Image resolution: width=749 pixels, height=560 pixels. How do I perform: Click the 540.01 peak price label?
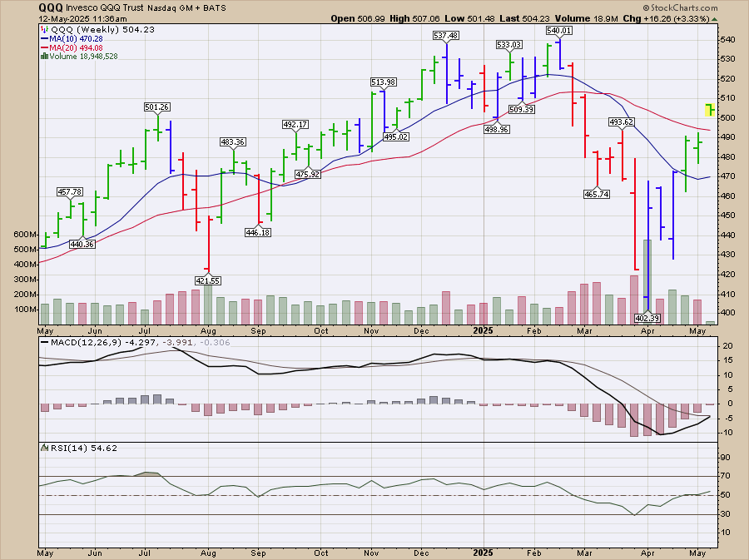(561, 30)
